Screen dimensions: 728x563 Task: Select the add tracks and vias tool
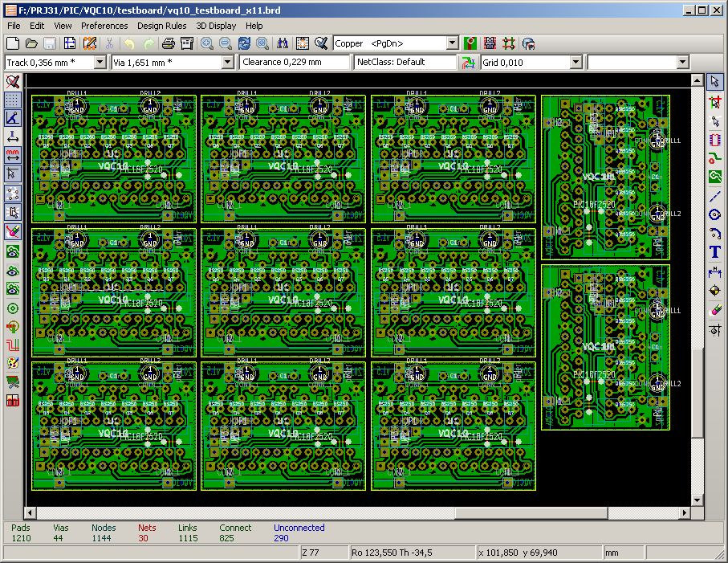(715, 158)
